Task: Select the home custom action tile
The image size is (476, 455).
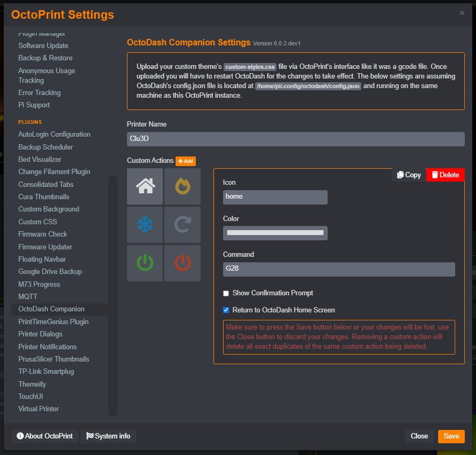Action: coord(145,186)
